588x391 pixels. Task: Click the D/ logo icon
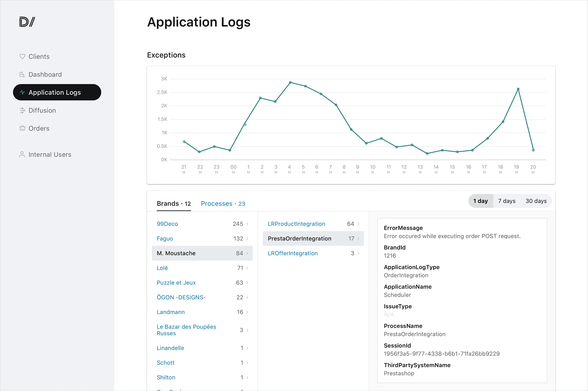coord(27,22)
